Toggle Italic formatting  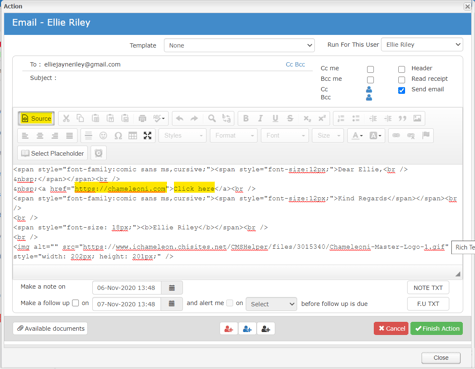click(261, 118)
